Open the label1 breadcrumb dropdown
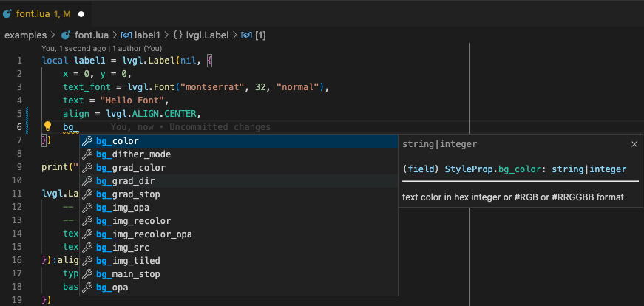The image size is (644, 306). [x=149, y=35]
